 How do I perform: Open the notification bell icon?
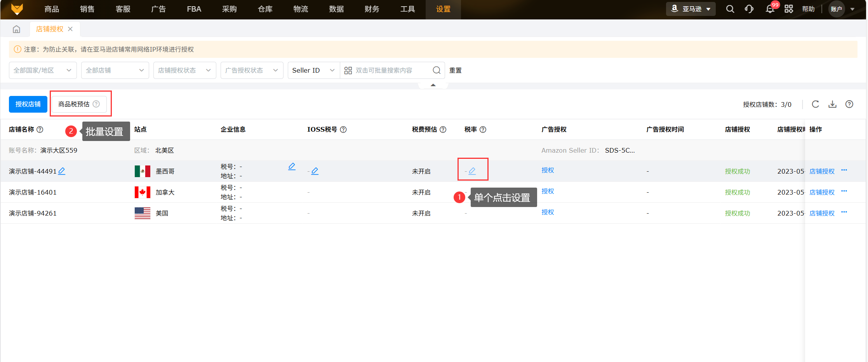click(770, 9)
